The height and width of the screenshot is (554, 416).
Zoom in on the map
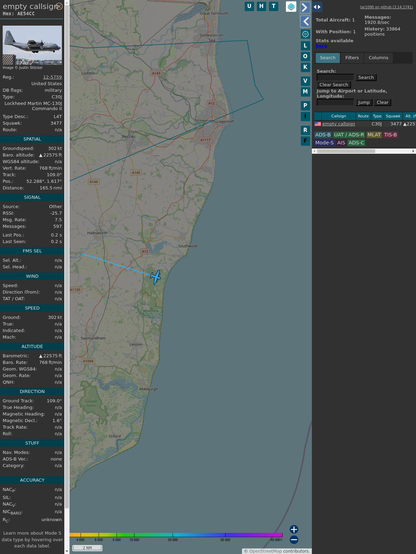point(294,529)
